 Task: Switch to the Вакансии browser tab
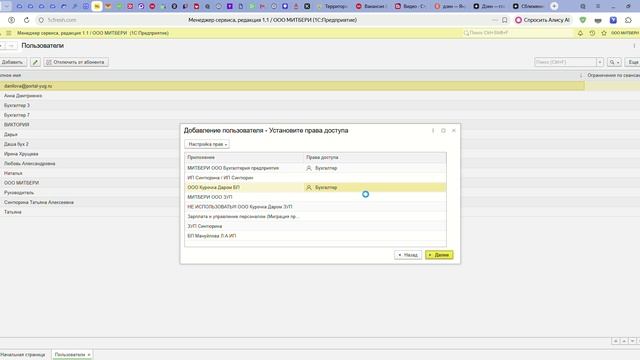click(370, 6)
